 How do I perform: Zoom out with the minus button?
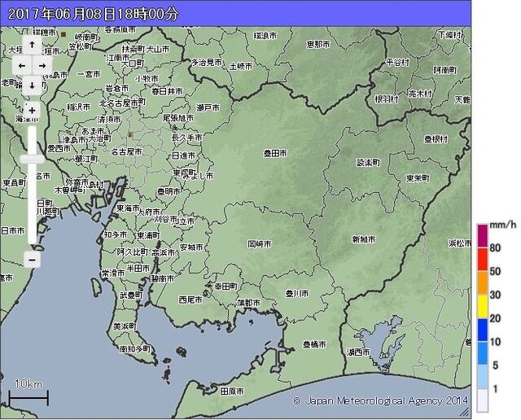(x=32, y=260)
